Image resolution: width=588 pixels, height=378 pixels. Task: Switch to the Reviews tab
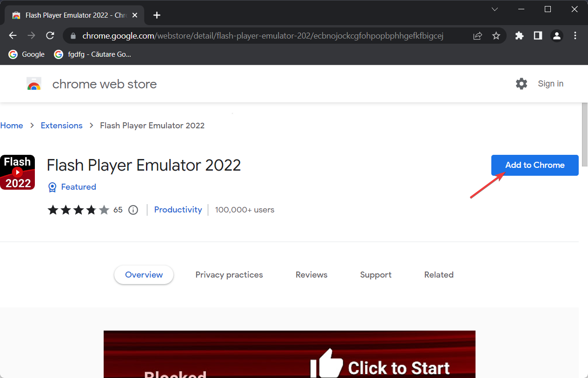pos(311,275)
